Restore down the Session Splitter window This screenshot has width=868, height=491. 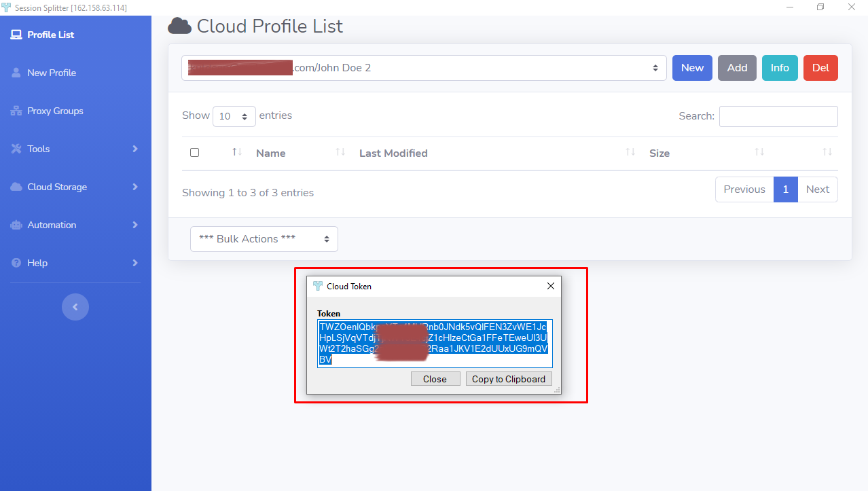click(x=821, y=7)
